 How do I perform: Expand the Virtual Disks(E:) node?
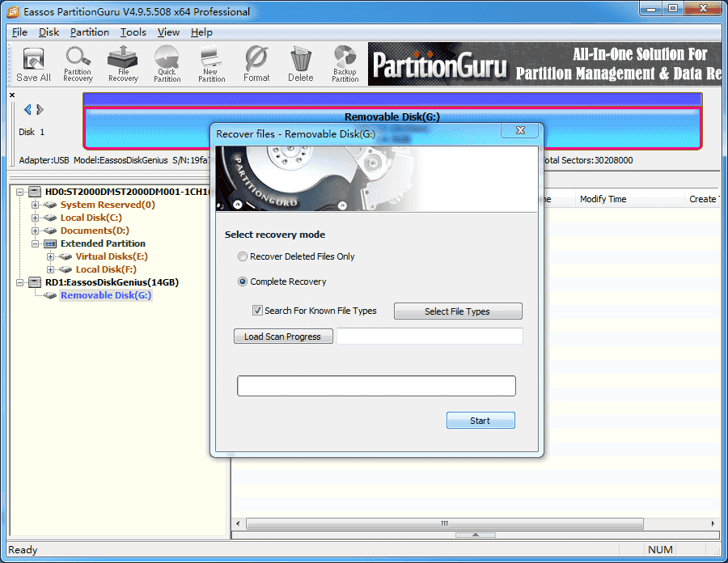(50, 256)
